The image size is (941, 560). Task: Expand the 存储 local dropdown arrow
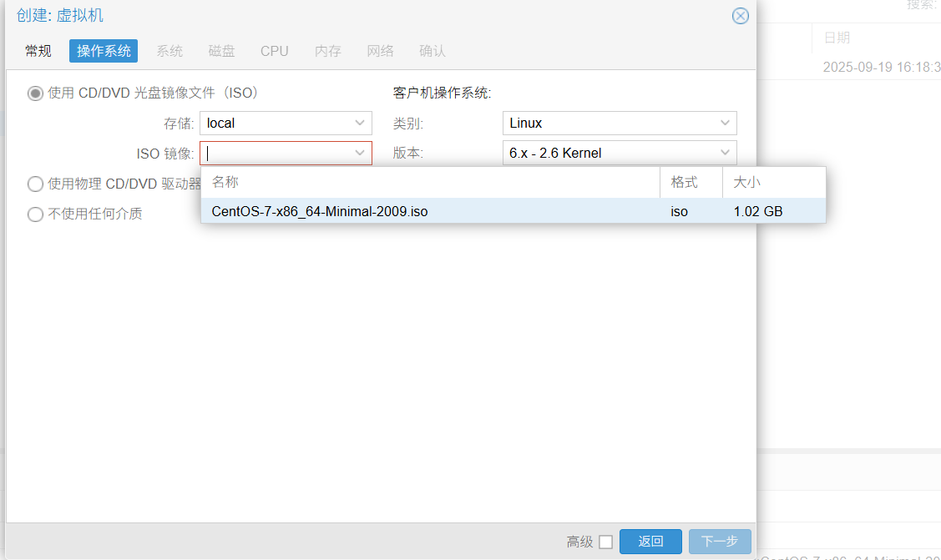(361, 124)
